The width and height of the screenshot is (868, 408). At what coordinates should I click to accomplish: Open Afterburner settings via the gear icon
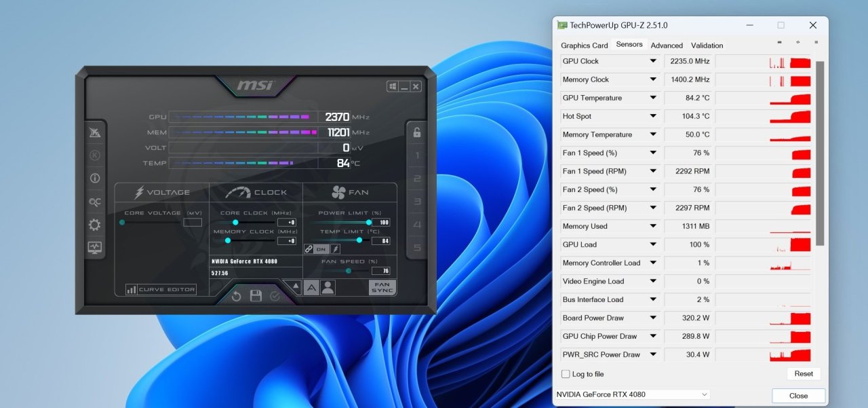(94, 224)
